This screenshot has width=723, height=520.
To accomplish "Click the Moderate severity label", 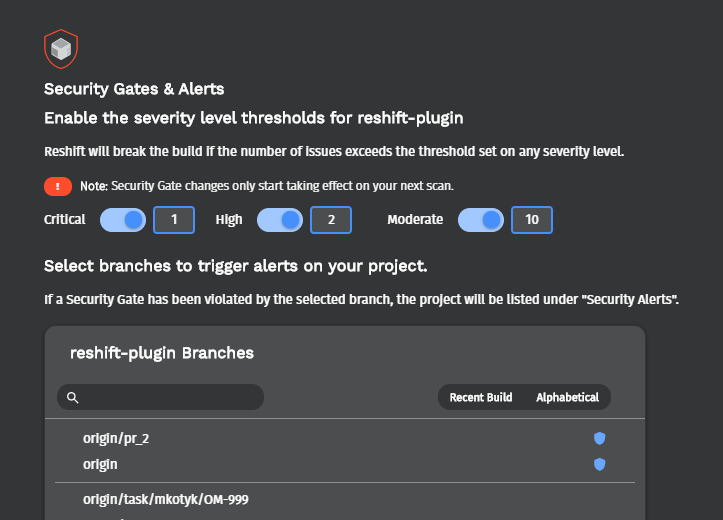I will (415, 219).
